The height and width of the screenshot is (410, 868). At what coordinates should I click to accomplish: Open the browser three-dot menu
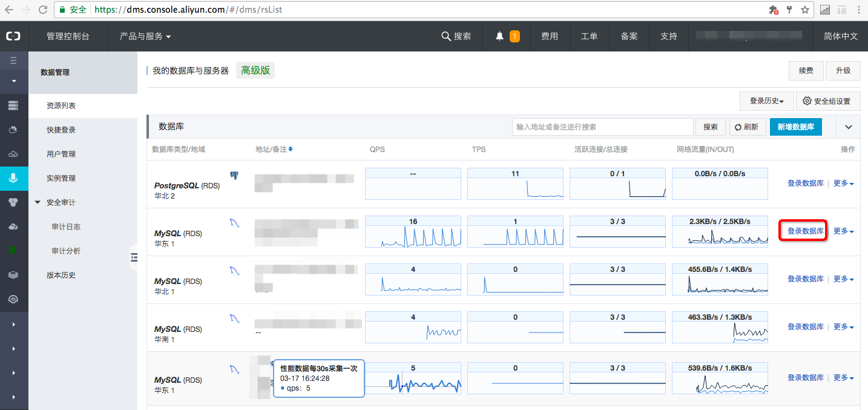(x=859, y=10)
